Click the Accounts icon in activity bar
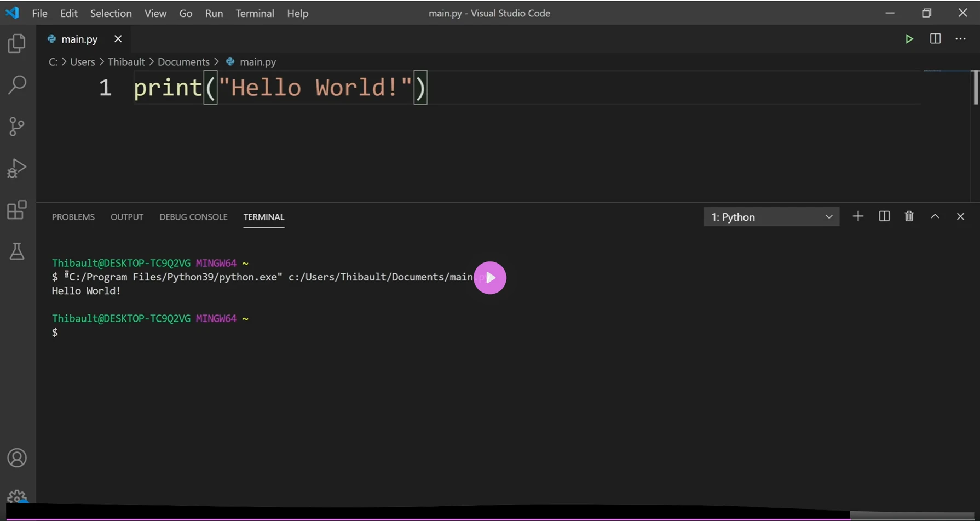The image size is (980, 521). click(x=17, y=458)
